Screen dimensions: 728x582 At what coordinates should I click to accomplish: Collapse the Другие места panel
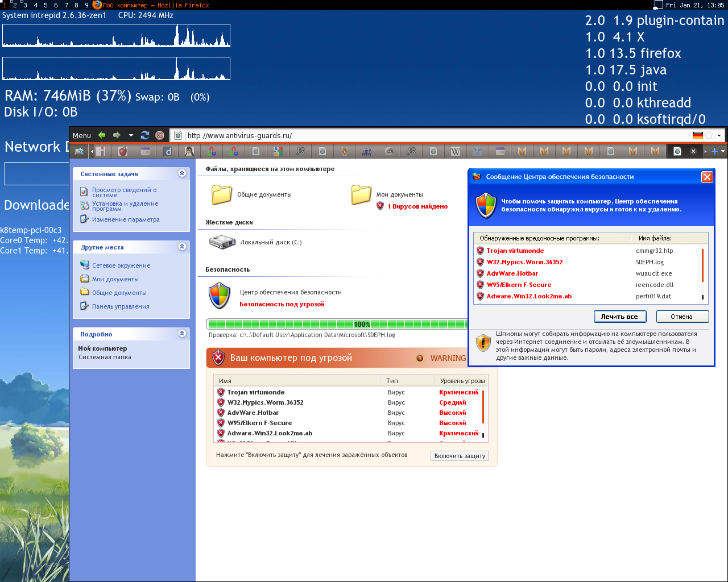[x=182, y=247]
